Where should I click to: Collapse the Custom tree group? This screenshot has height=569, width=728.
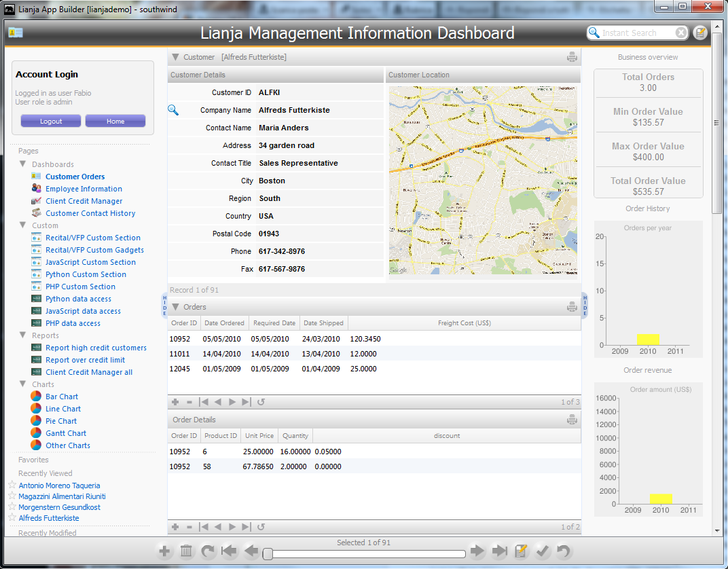[x=22, y=225]
